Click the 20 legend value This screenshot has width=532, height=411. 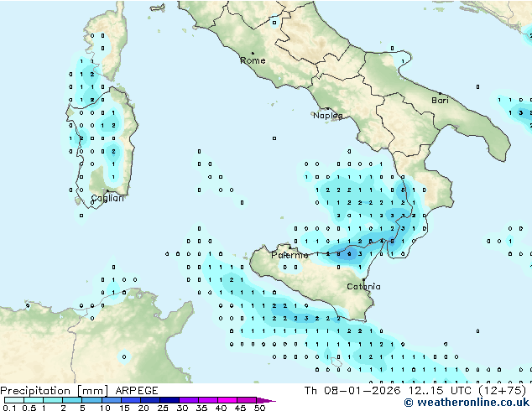(x=143, y=408)
